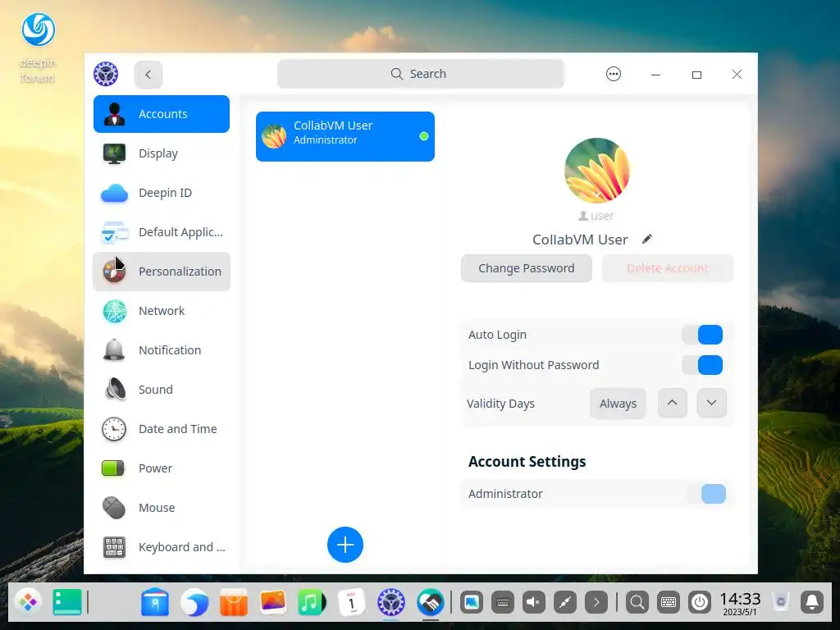The width and height of the screenshot is (840, 630).
Task: Click the muted volume tray icon
Action: click(533, 603)
